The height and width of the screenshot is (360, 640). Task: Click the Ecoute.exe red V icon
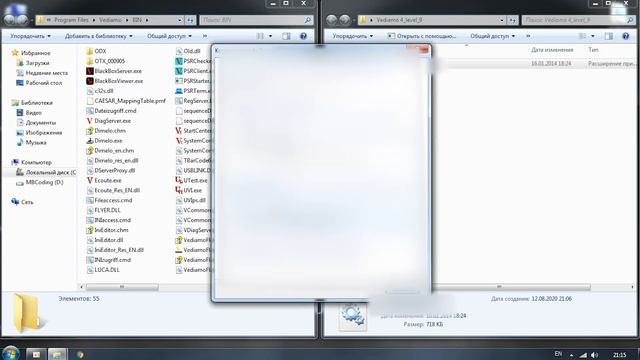[x=90, y=180]
